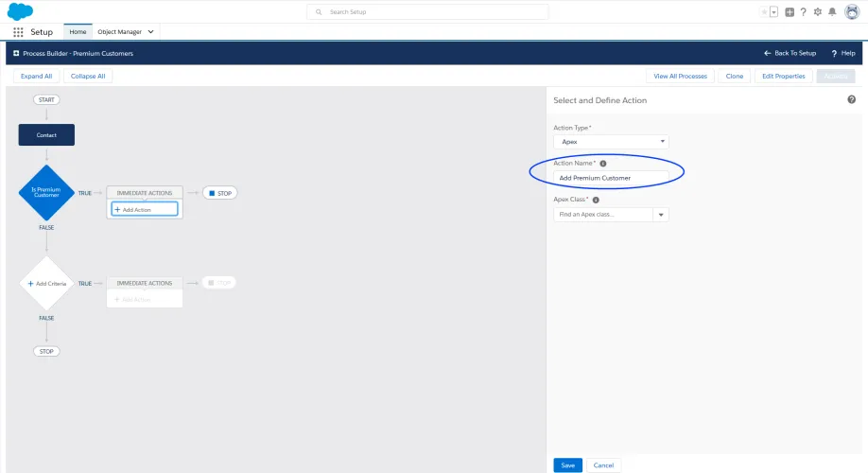
Task: Open the App Launcher grid icon
Action: [18, 32]
